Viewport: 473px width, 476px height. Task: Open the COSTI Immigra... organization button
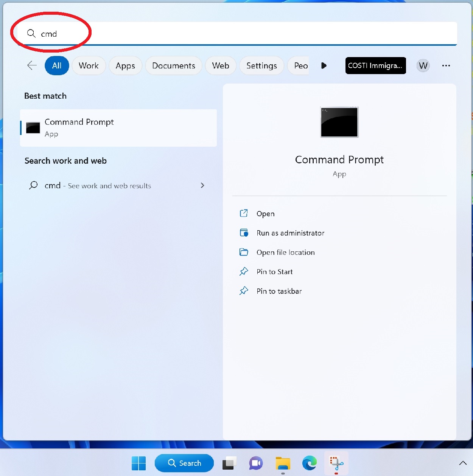pos(375,65)
